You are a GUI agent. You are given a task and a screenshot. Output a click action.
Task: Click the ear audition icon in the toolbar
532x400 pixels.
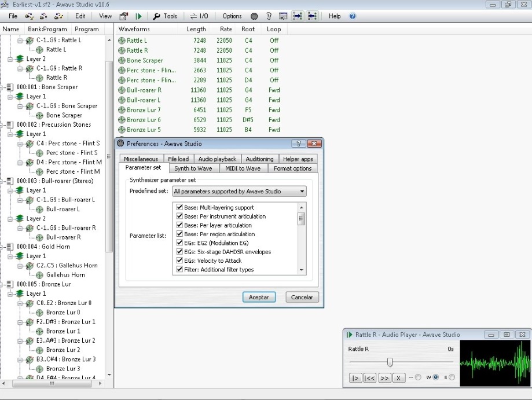tap(269, 16)
